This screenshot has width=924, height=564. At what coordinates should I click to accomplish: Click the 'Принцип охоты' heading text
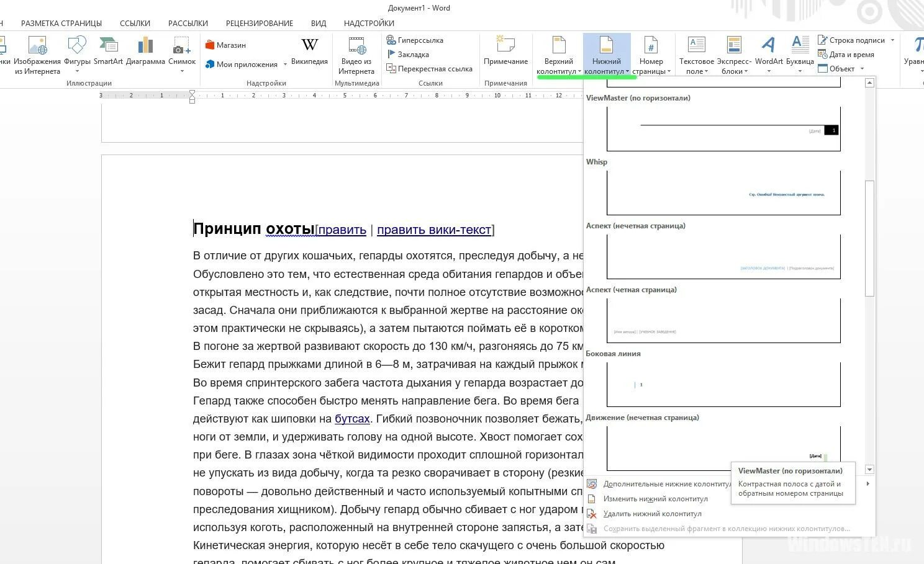tap(254, 229)
